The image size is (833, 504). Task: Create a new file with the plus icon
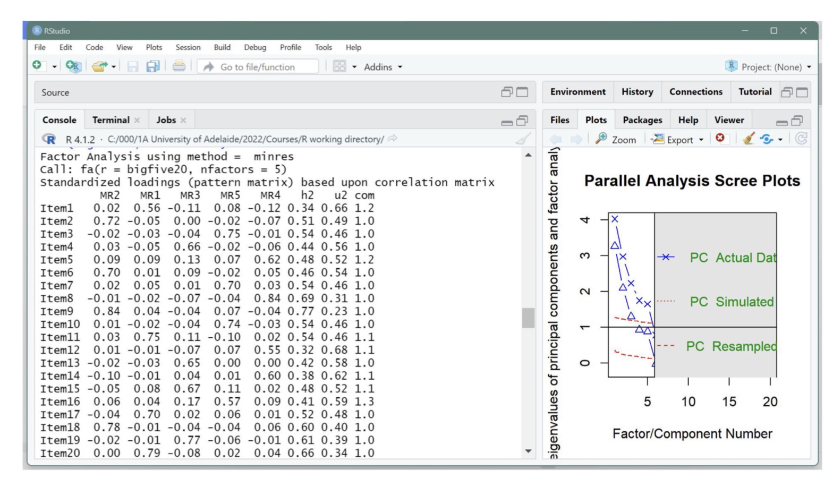pyautogui.click(x=37, y=65)
